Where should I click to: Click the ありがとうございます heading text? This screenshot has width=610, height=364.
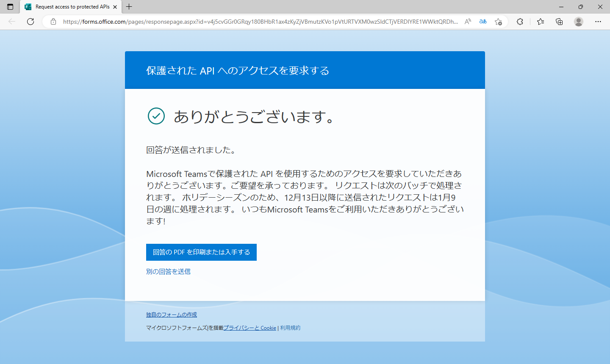click(254, 116)
